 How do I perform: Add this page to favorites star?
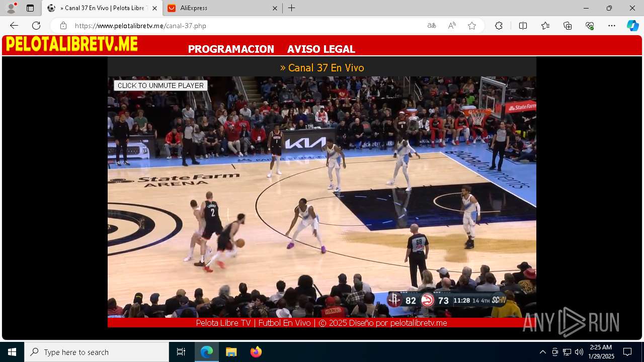(x=472, y=26)
